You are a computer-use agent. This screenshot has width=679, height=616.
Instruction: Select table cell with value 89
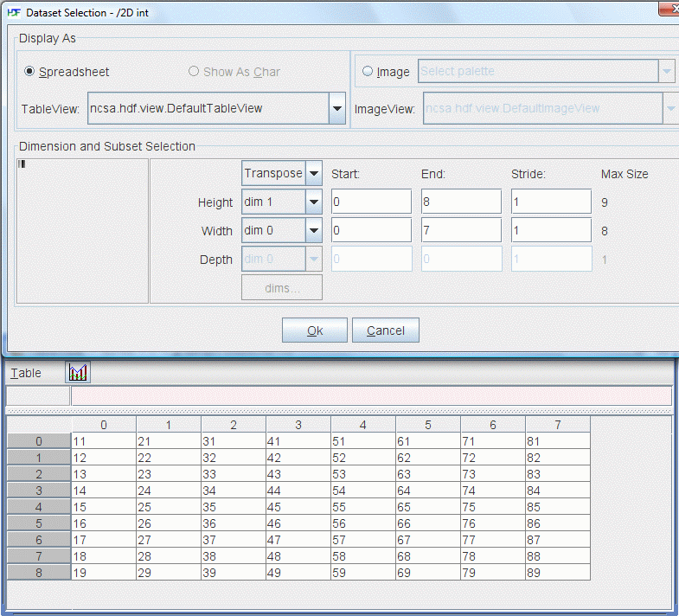(x=558, y=573)
